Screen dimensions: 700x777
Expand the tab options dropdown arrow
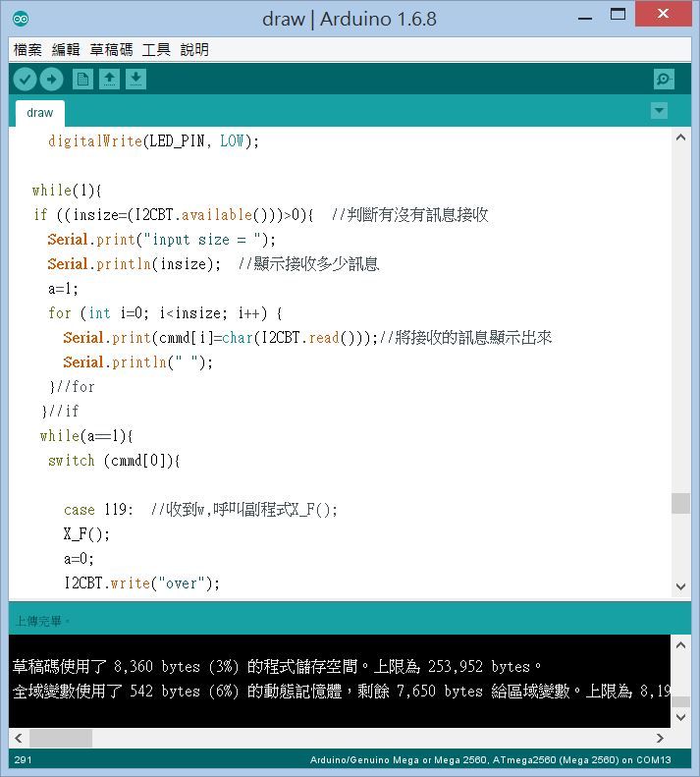point(659,110)
